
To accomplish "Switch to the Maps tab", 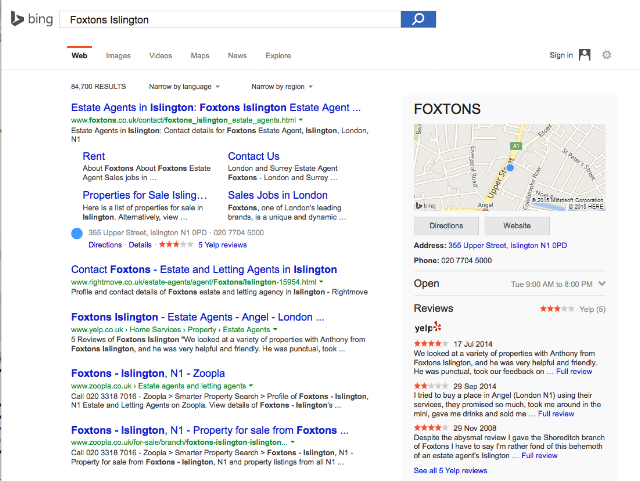I will tap(200, 56).
